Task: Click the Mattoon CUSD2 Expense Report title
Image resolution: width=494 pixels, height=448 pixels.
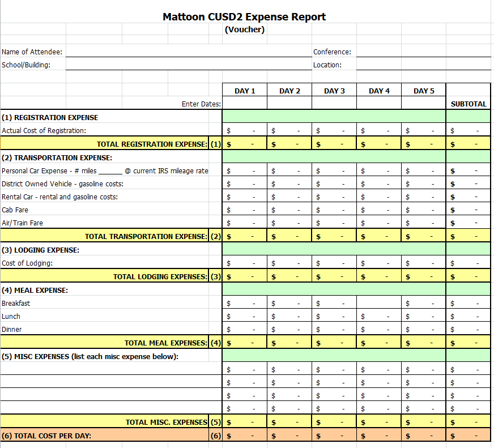Action: pos(244,17)
